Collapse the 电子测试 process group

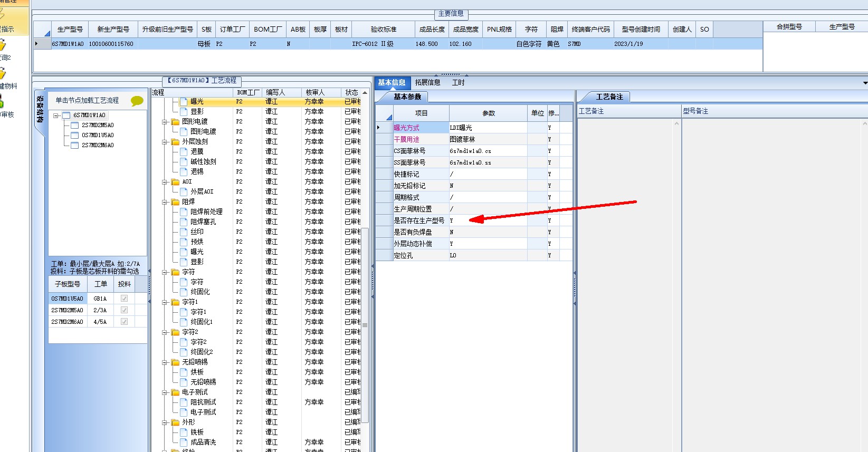point(165,392)
